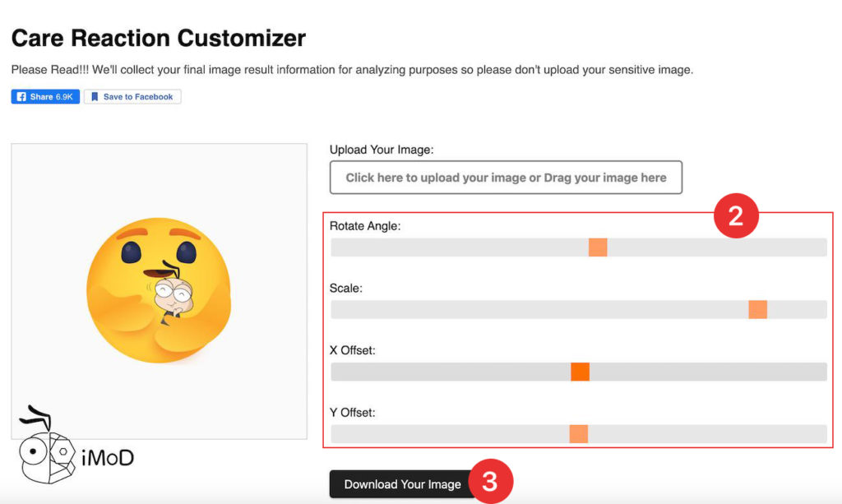842x504 pixels.
Task: Open the upload image drop area
Action: point(506,178)
